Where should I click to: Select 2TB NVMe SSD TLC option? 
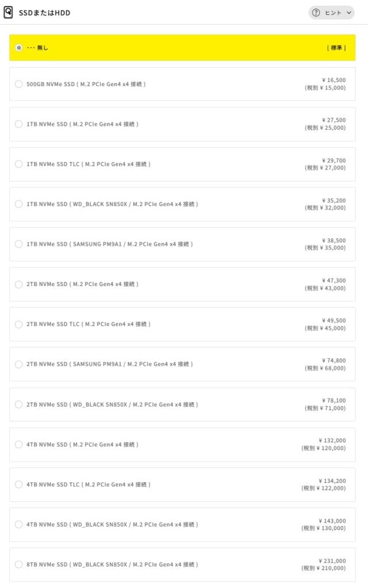point(19,324)
